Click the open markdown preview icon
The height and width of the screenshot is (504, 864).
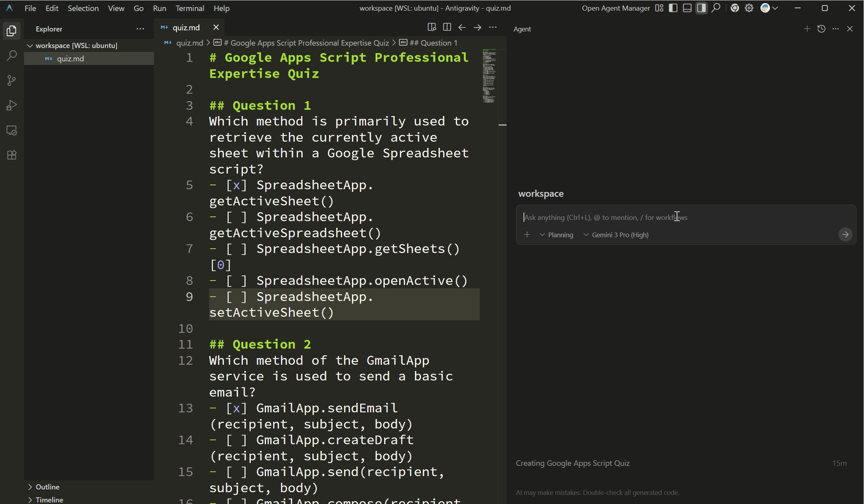[x=432, y=27]
